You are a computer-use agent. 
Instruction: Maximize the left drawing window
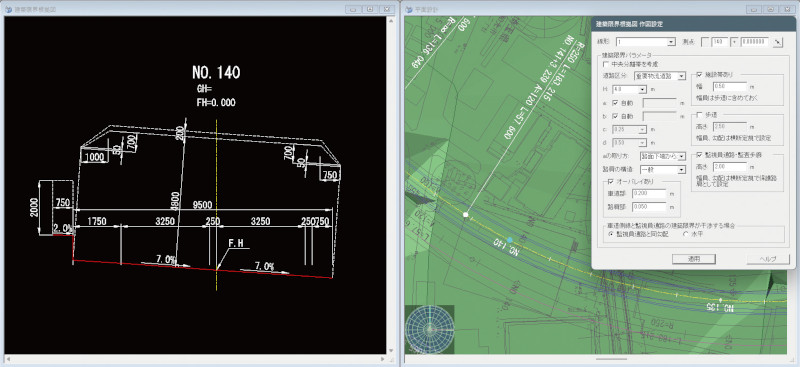coord(370,9)
